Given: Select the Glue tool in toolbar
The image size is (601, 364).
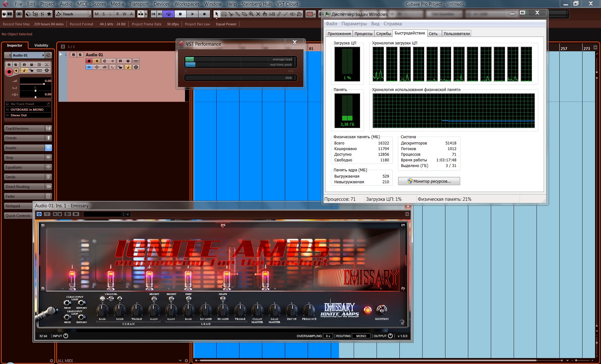Looking at the screenshot, I should pyautogui.click(x=238, y=14).
